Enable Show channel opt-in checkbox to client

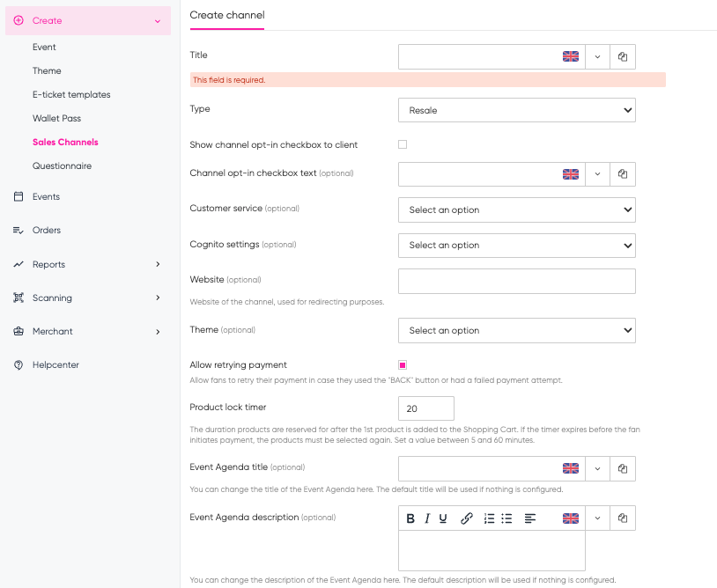point(403,144)
